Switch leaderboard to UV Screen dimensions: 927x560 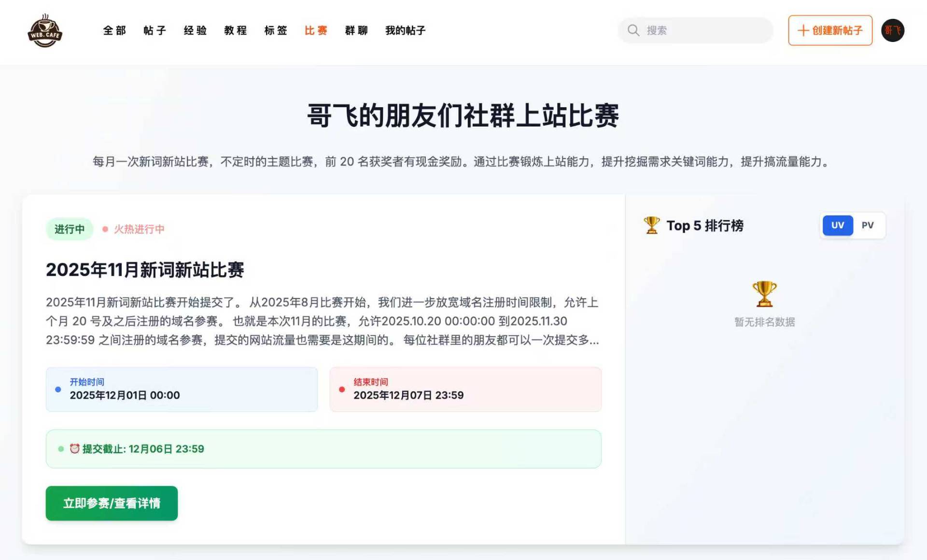pos(838,225)
